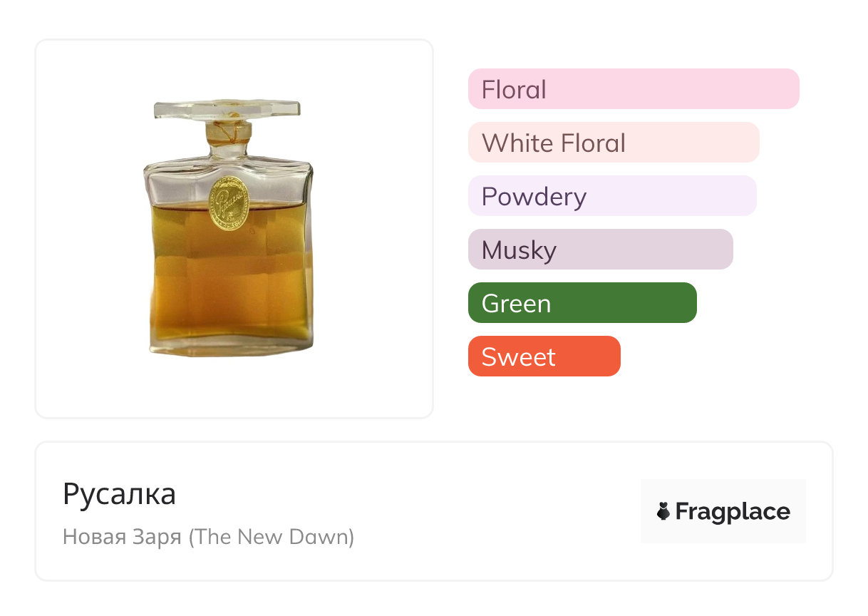Choose the Musky accord bar
This screenshot has height=616, width=868.
[600, 250]
